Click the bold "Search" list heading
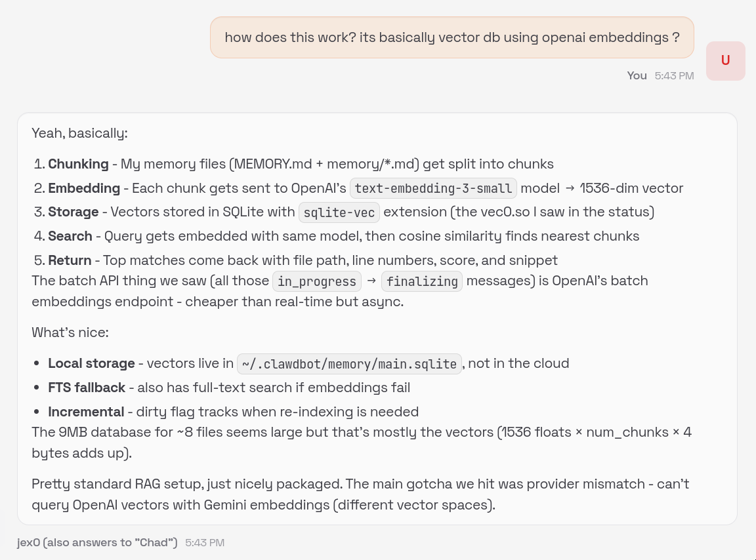The image size is (756, 560). click(x=70, y=236)
